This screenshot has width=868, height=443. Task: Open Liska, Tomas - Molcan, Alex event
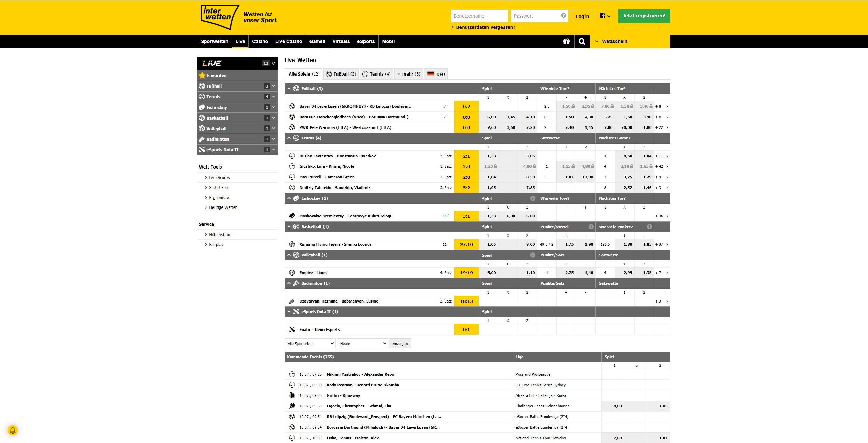[x=353, y=438]
